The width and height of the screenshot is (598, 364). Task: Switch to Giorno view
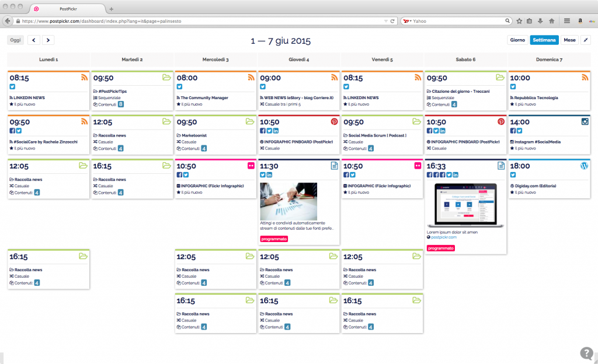[x=517, y=40]
